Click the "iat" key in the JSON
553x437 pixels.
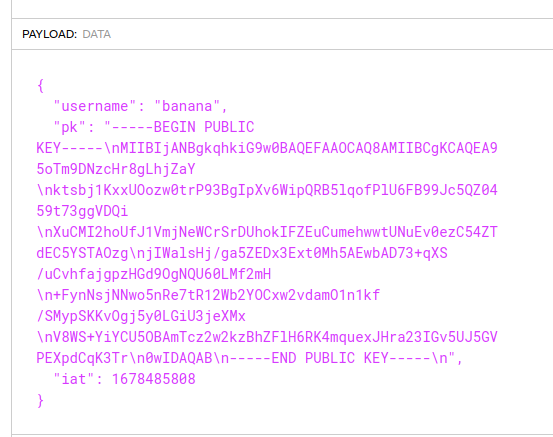[x=74, y=379]
